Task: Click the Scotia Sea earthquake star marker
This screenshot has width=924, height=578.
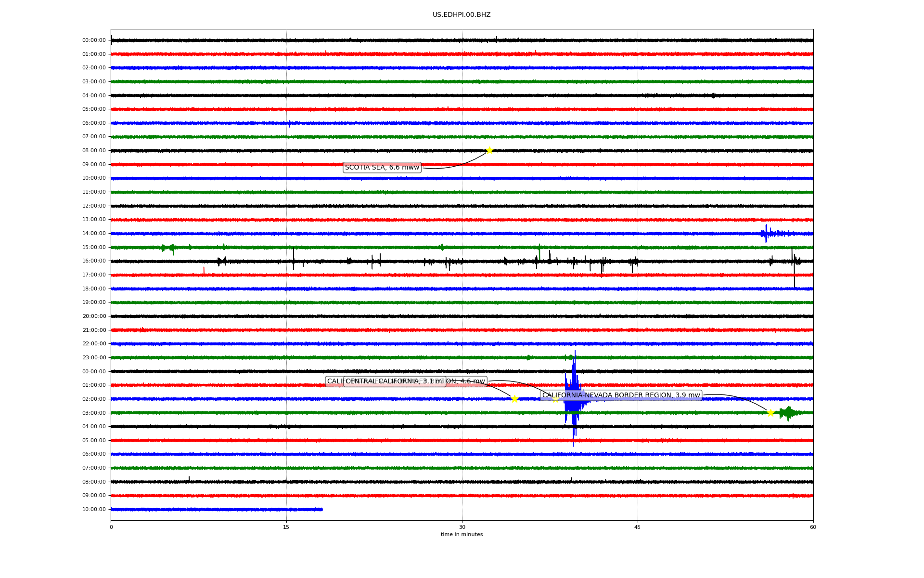Action: point(489,150)
